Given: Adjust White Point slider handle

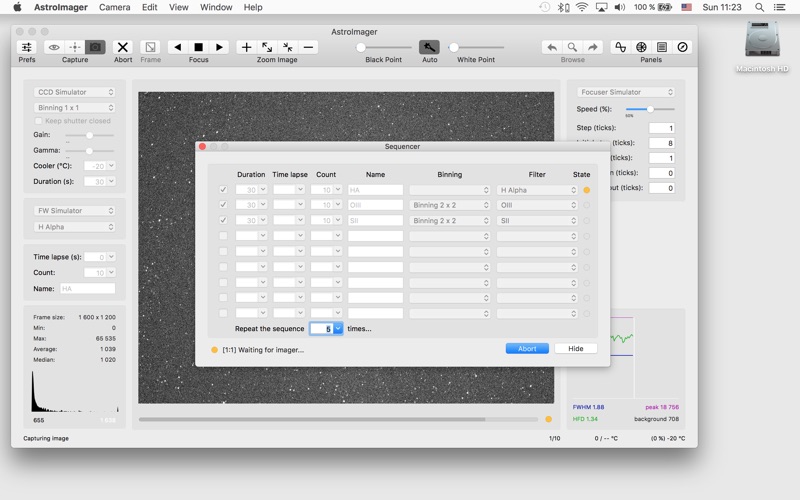Looking at the screenshot, I should click(x=454, y=47).
